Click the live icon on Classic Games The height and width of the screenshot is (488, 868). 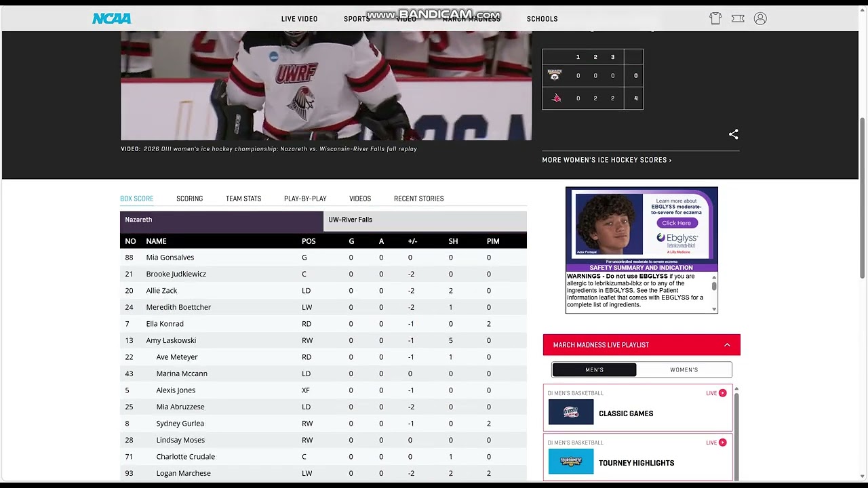[x=722, y=393]
